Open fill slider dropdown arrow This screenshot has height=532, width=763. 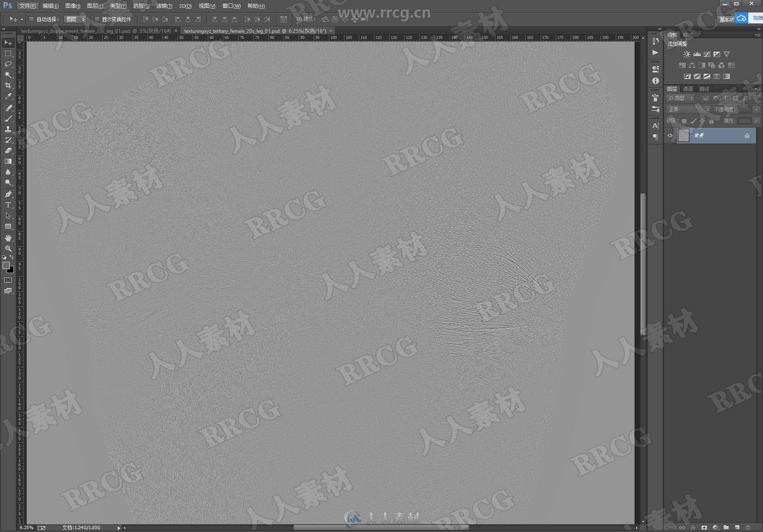tap(756, 121)
